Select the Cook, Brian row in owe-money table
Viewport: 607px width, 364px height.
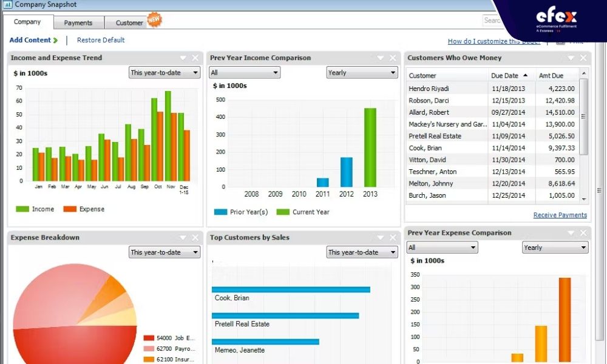(x=493, y=148)
